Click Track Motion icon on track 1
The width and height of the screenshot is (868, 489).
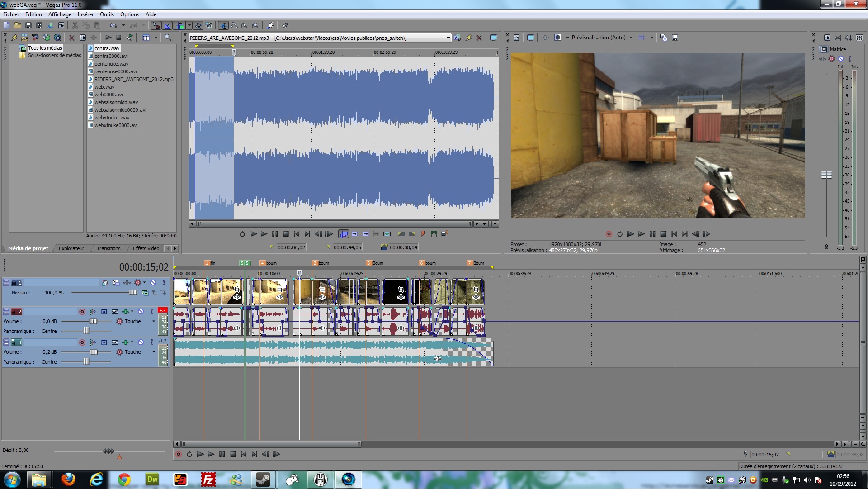click(116, 282)
